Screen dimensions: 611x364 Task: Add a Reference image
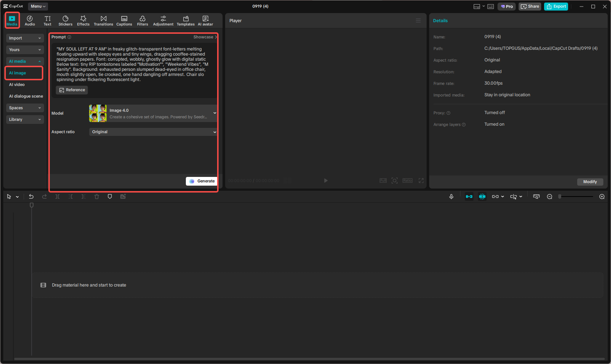coord(72,90)
